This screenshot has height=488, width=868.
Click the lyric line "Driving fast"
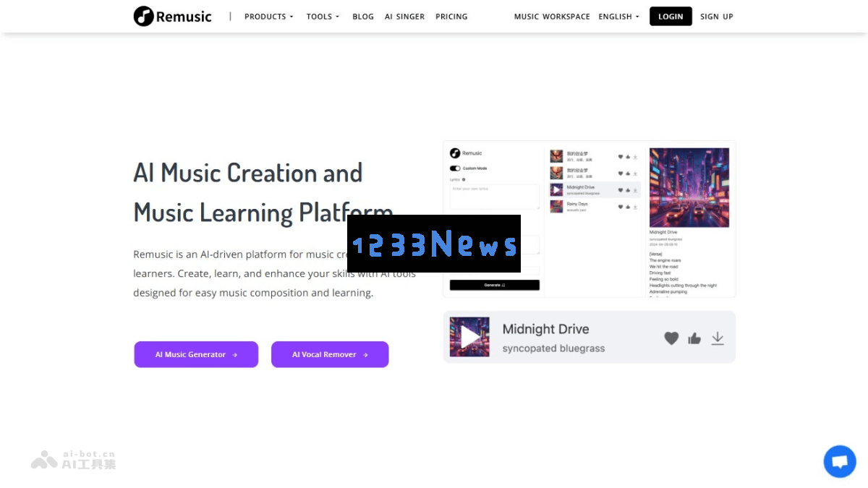tap(660, 273)
